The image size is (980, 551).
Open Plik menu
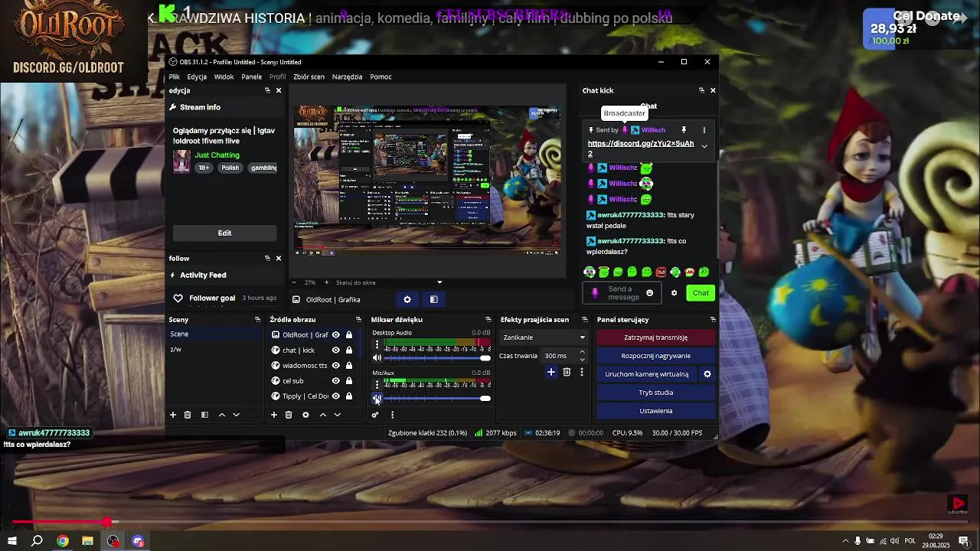click(175, 77)
